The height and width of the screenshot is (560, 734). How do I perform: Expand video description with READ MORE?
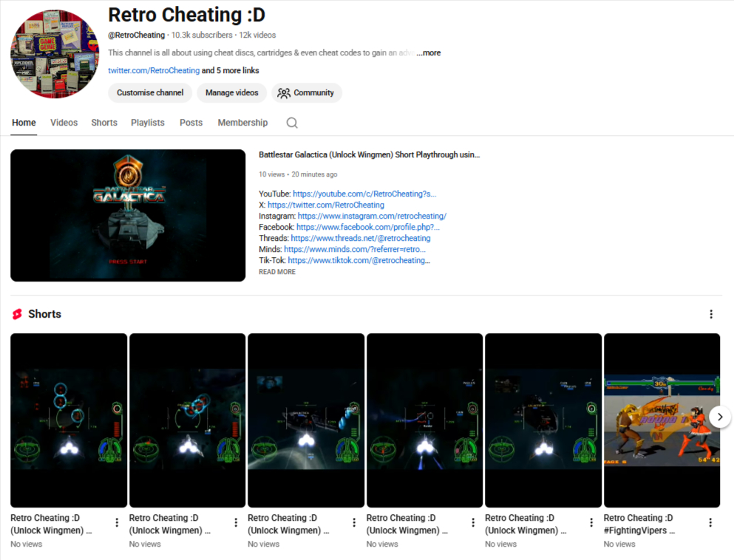pos(277,272)
